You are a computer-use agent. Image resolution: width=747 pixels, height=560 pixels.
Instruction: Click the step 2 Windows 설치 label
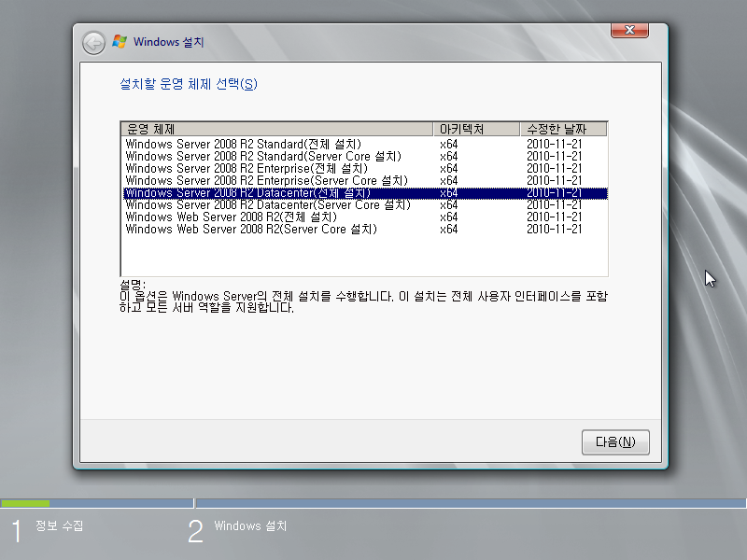click(250, 525)
